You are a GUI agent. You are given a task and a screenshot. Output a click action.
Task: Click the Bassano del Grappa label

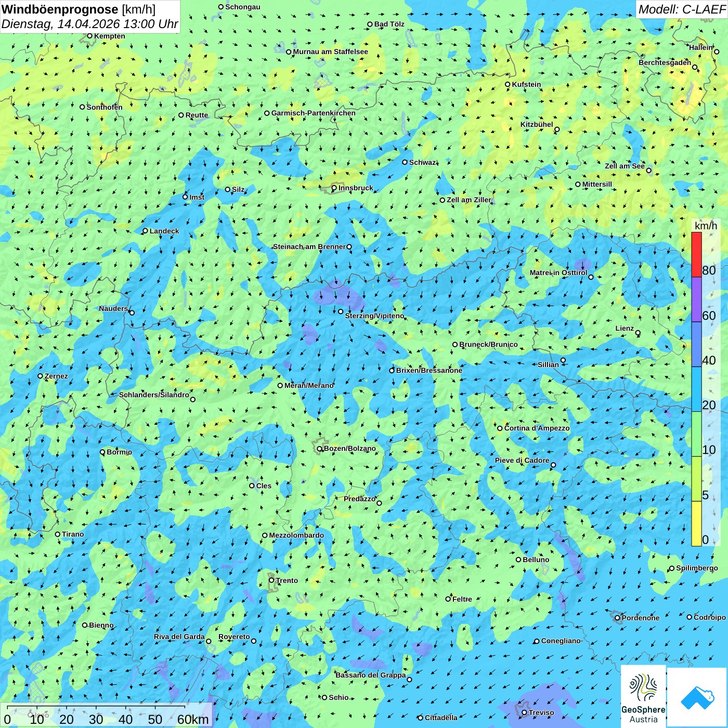(370, 675)
